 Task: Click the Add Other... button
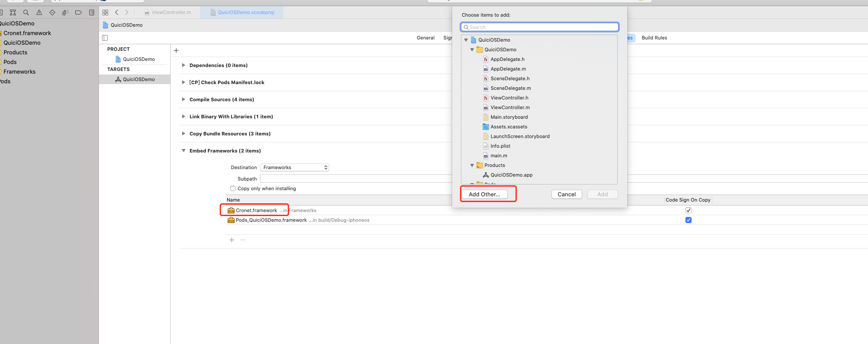[485, 194]
